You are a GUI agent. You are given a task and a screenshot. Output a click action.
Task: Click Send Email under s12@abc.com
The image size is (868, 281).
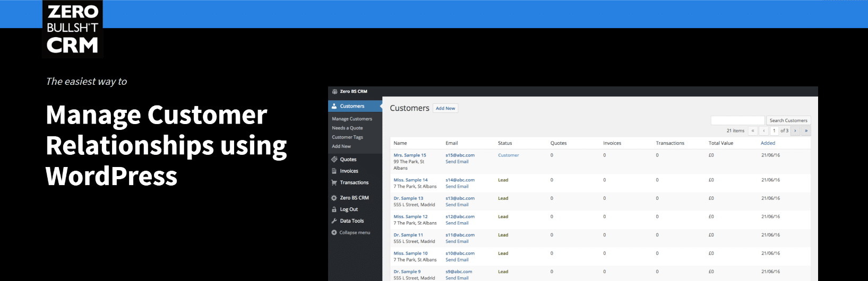tap(457, 223)
